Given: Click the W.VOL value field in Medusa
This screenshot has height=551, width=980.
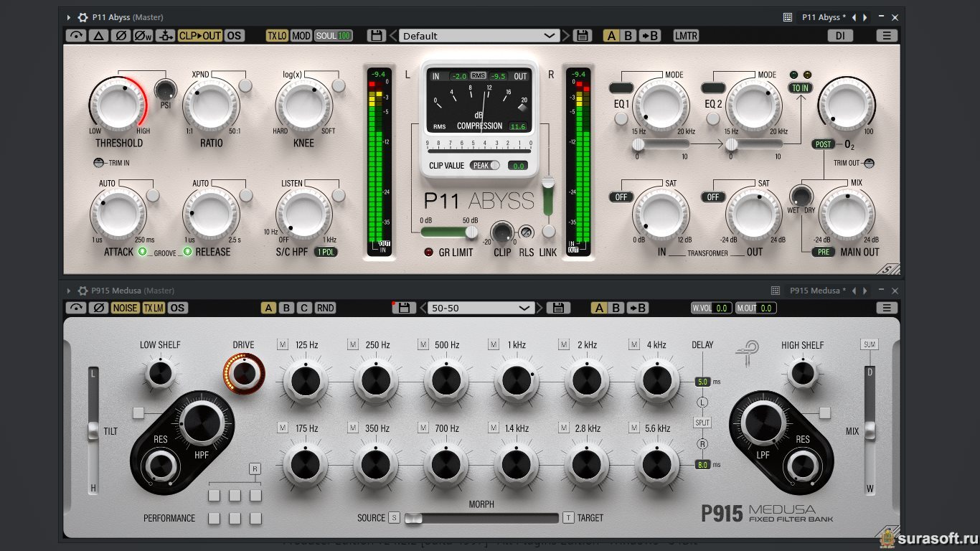Looking at the screenshot, I should pyautogui.click(x=722, y=308).
